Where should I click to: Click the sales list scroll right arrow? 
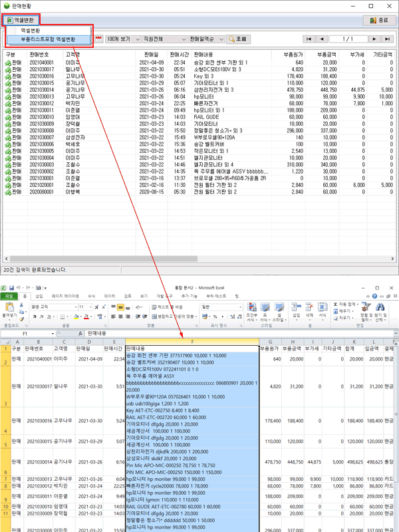click(x=392, y=259)
